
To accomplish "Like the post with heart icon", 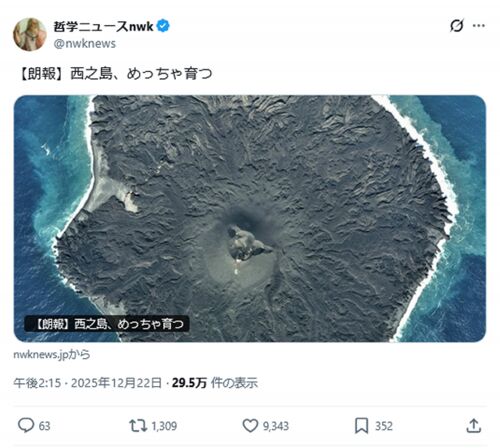I will (x=250, y=426).
